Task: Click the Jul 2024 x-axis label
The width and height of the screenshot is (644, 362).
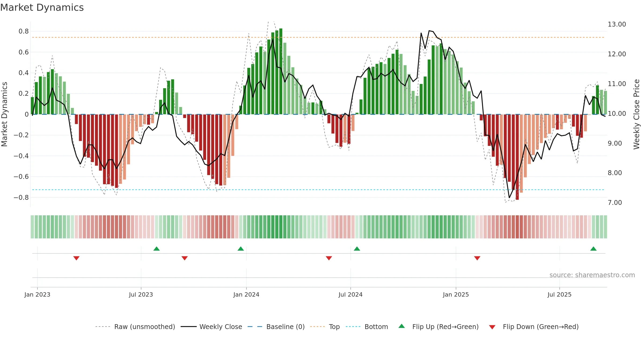Action: point(350,294)
